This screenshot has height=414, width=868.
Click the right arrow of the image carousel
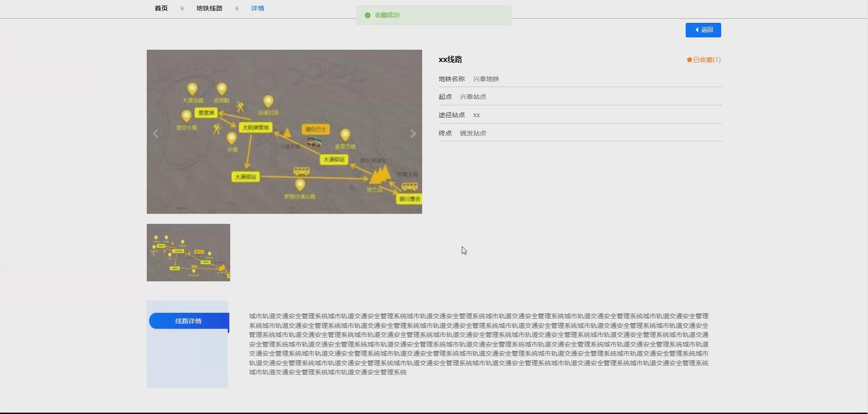pos(413,133)
